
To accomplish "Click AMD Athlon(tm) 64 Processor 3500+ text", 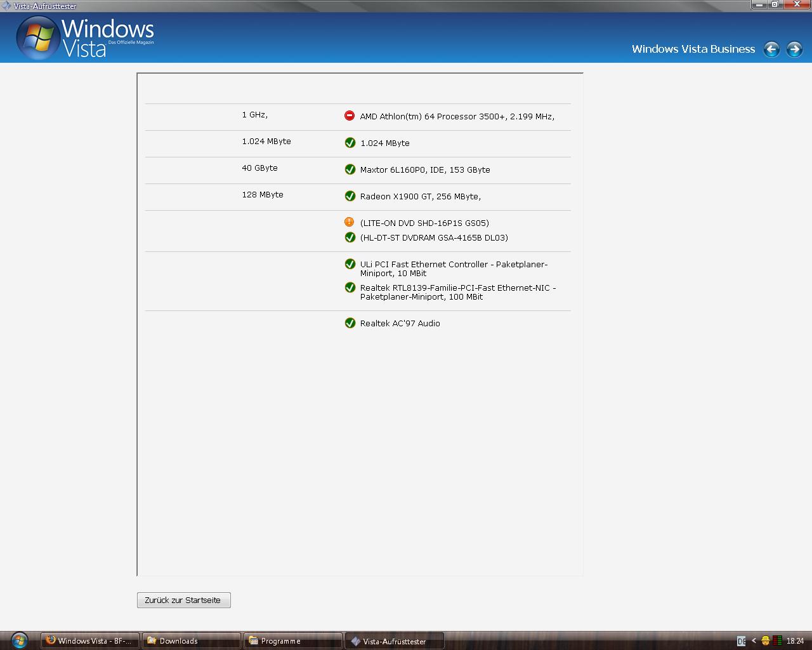I will (x=457, y=117).
